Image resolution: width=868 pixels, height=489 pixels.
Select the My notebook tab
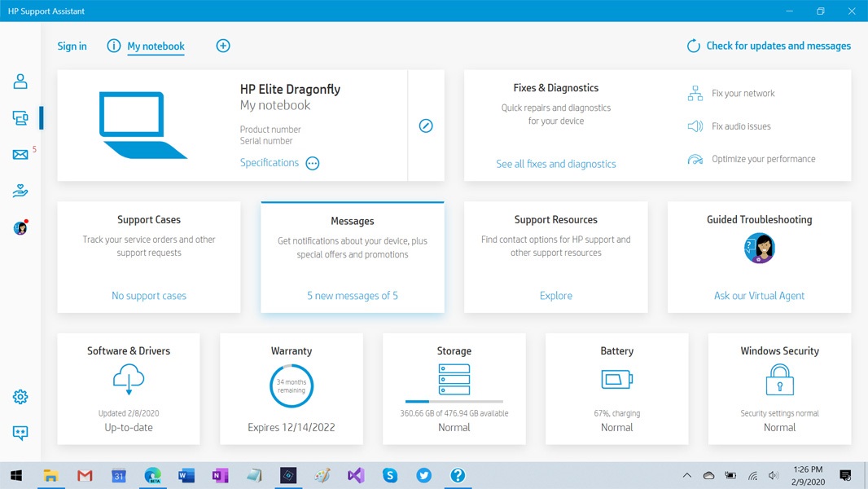click(x=156, y=46)
